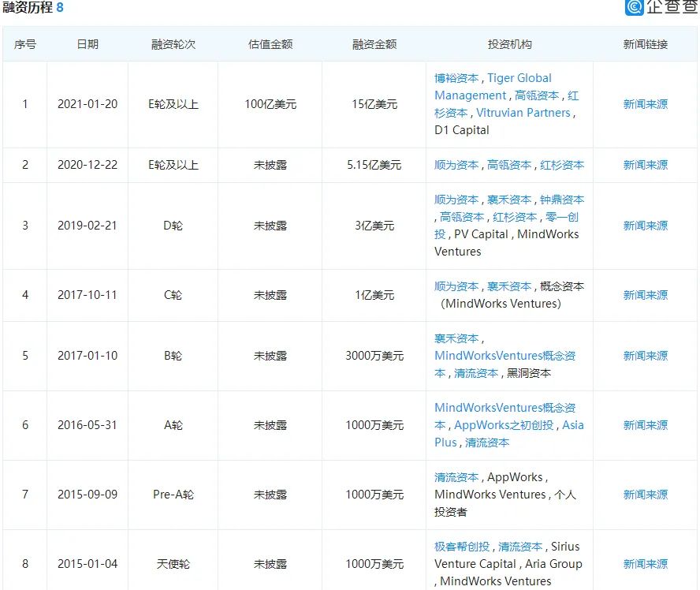Viewport: 700px width, 590px height.
Task: Open 新闻来源 link for the Pre-A轮 row
Action: click(x=646, y=495)
